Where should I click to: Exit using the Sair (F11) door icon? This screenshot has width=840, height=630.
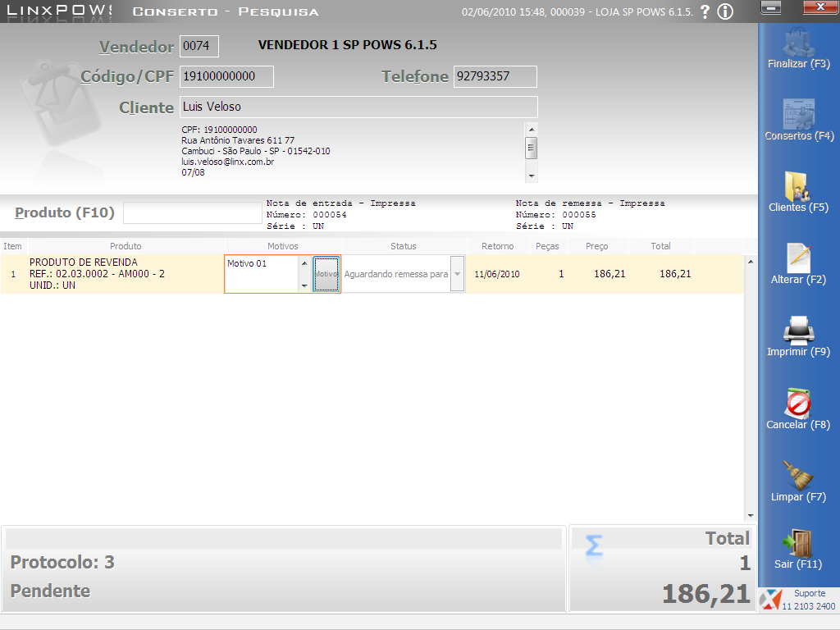[797, 543]
